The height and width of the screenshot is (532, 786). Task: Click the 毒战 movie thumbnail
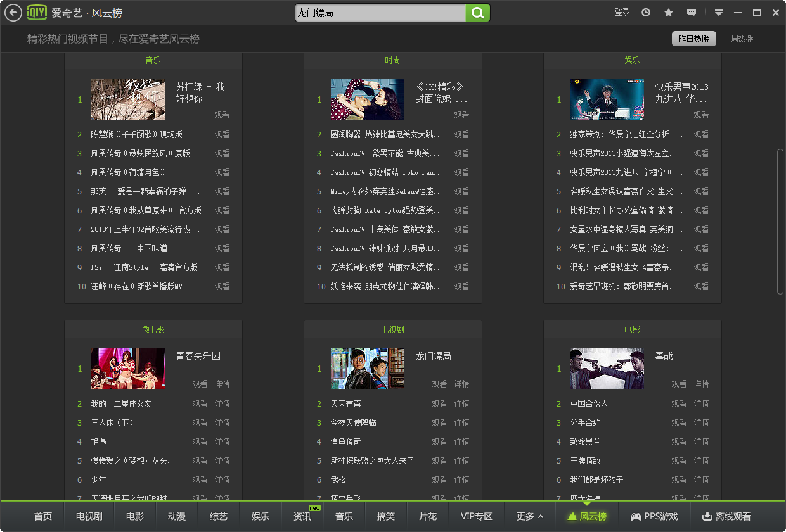[607, 368]
